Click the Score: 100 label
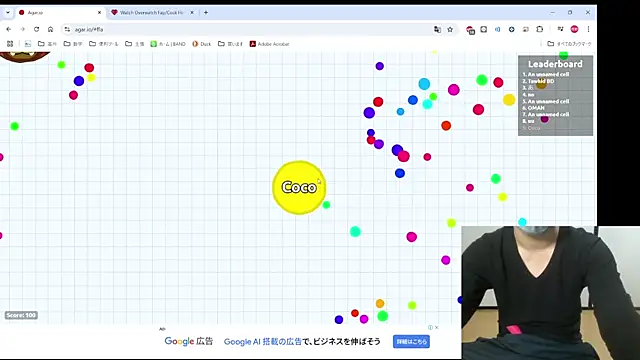This screenshot has height=360, width=640. click(21, 315)
